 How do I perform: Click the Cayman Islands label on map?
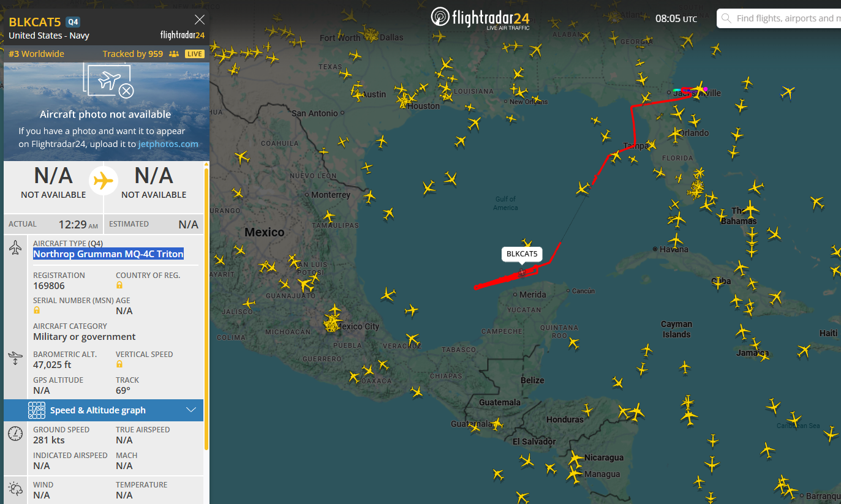tap(676, 329)
